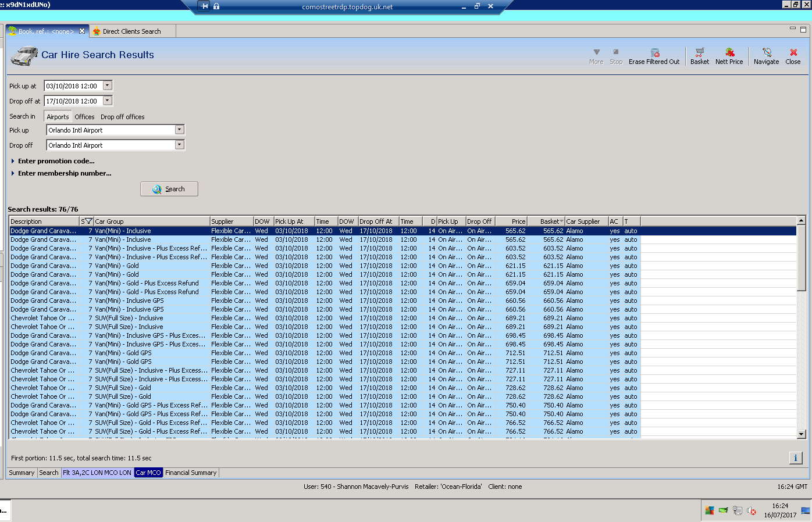Click the results scrollbar up arrow
The image size is (812, 522).
802,221
